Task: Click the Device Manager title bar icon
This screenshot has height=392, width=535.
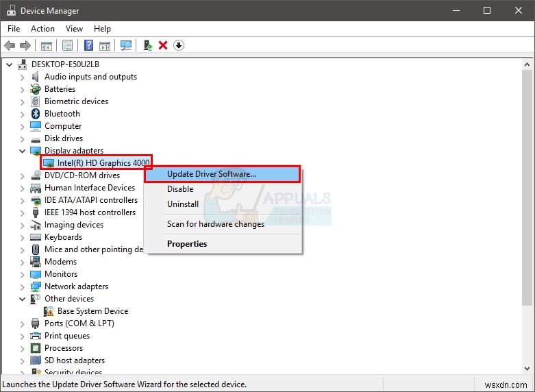Action: (x=11, y=10)
